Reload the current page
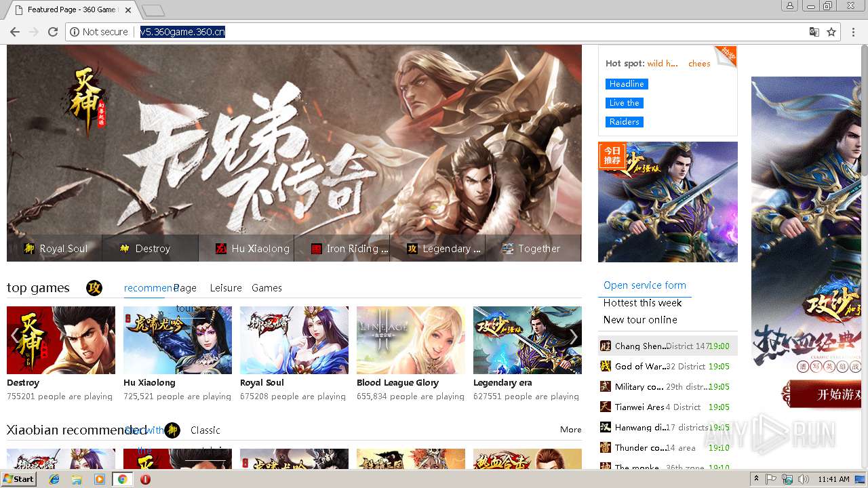Screen dimensions: 868x488 pyautogui.click(x=53, y=32)
